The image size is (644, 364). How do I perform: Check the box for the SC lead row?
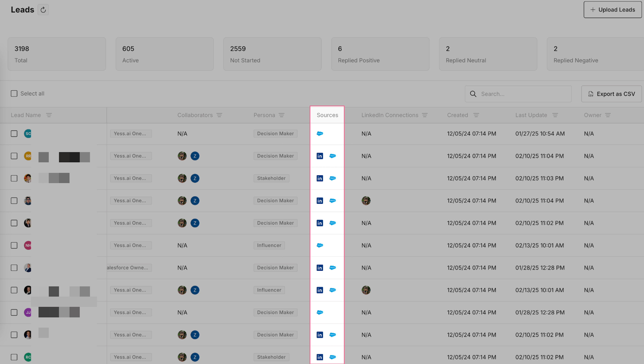(14, 134)
